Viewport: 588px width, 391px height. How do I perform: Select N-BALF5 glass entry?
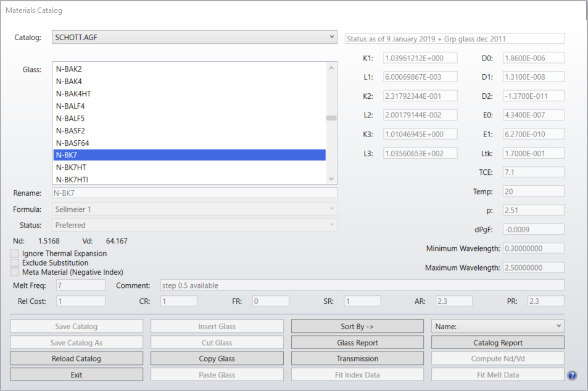pos(189,119)
